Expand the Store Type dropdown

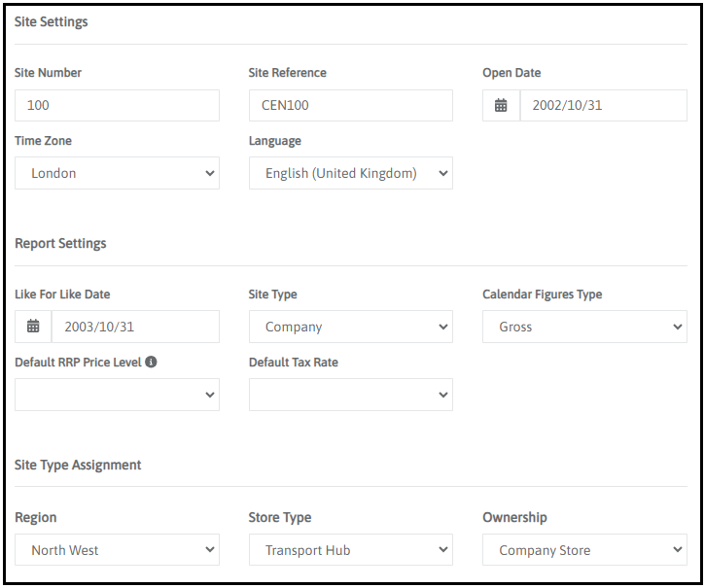351,550
